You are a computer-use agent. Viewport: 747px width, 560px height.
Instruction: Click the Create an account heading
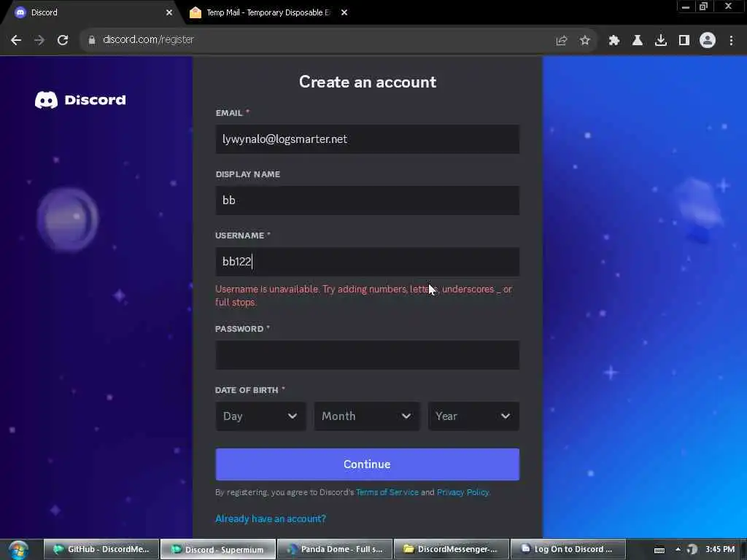(368, 82)
